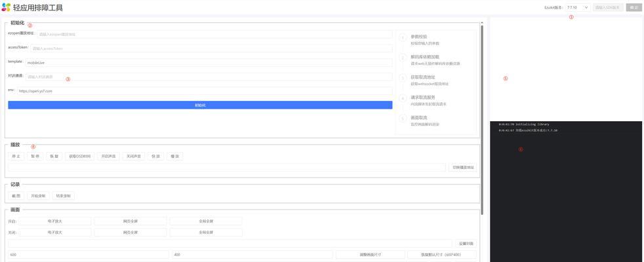Viewport: 644px width, 262px height.
Task: Click the colorful app logo icon
Action: point(6,7)
